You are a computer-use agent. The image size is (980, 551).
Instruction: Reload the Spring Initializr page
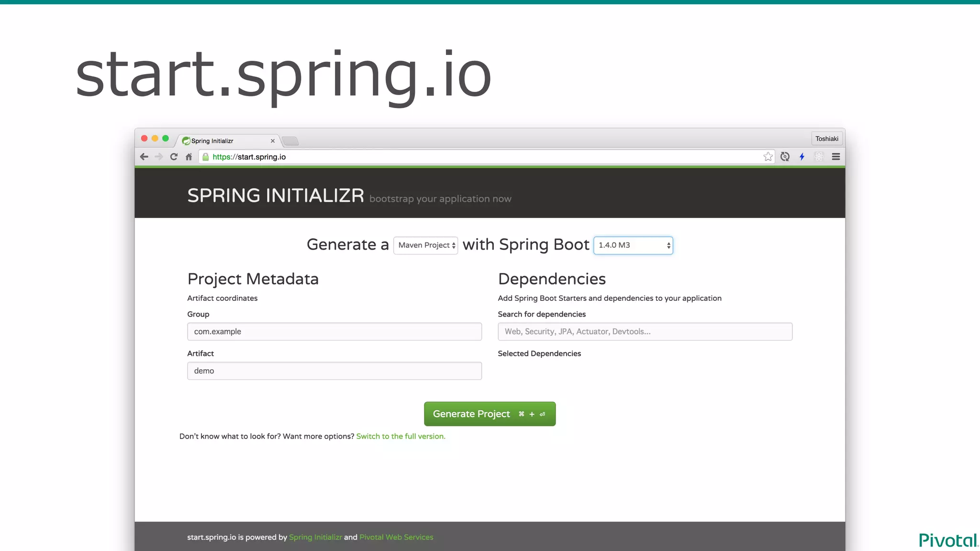tap(174, 157)
